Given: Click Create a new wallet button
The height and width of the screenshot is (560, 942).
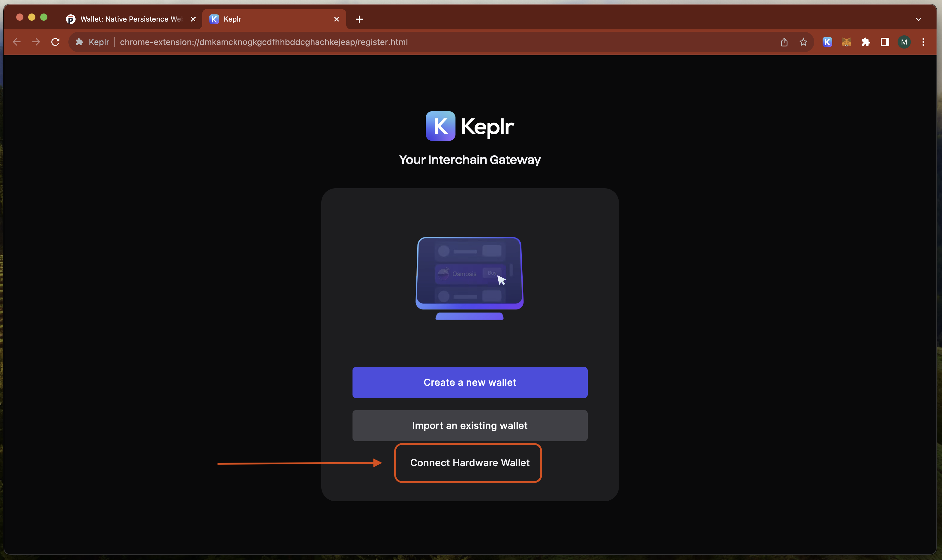Looking at the screenshot, I should (x=470, y=382).
